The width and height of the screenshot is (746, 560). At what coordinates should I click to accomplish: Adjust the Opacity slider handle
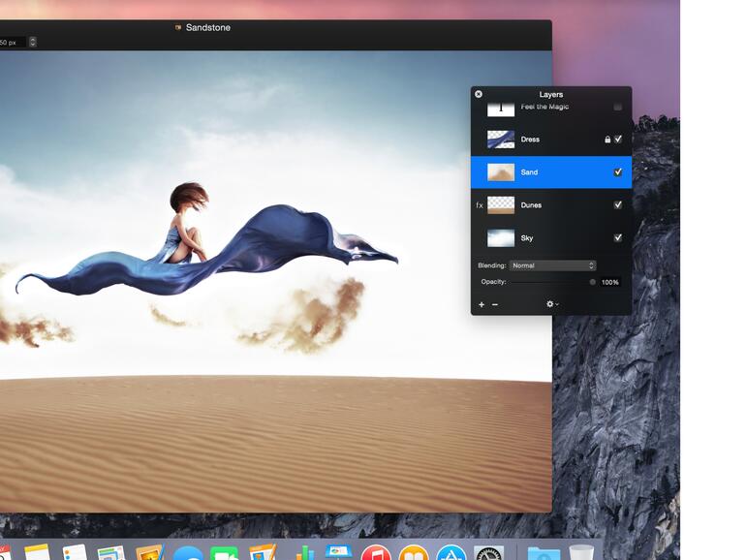[593, 282]
